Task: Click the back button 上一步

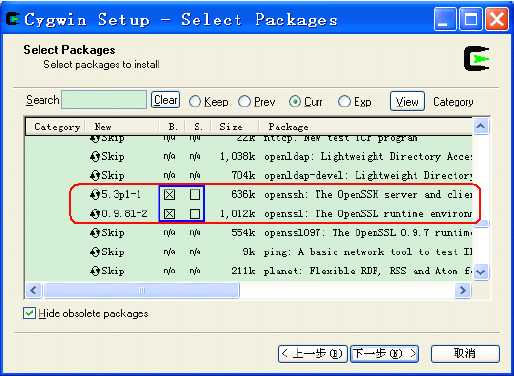Action: click(313, 354)
